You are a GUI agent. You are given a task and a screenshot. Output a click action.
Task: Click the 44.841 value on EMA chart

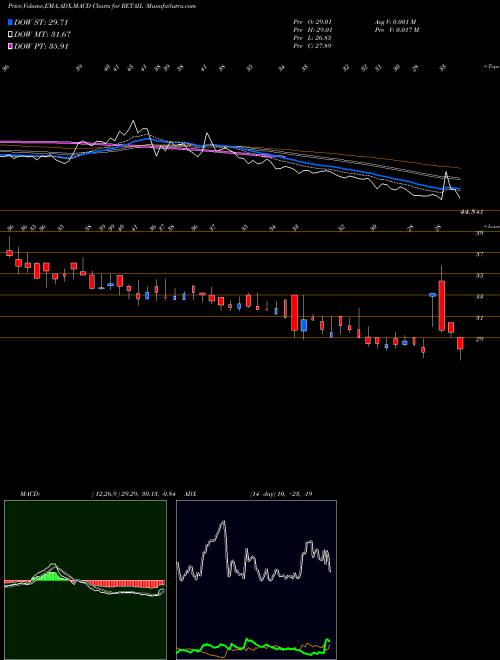tap(472, 213)
